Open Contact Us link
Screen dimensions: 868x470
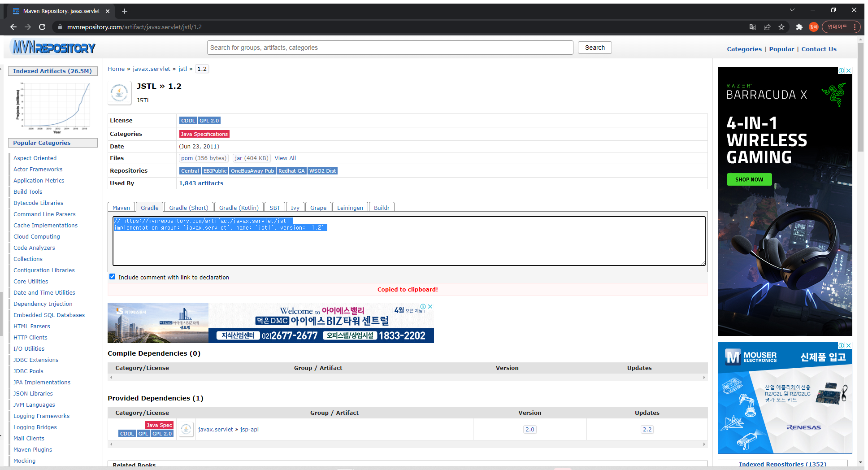click(x=819, y=49)
